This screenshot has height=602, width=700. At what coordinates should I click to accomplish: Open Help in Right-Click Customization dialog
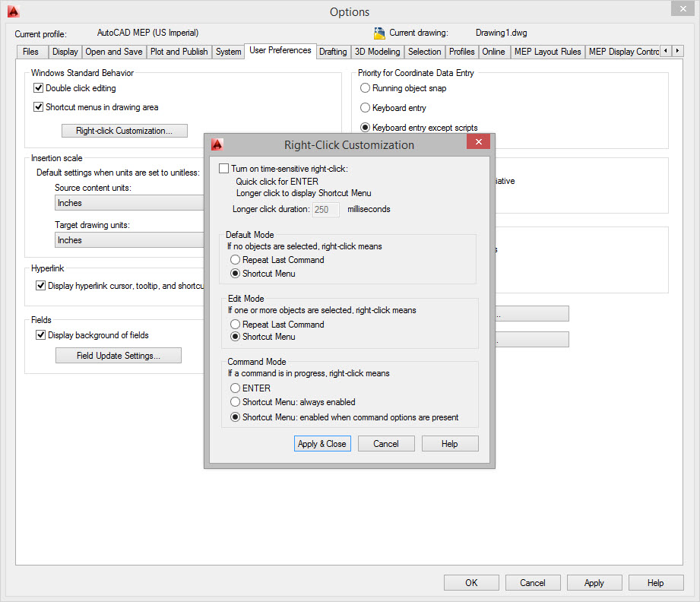[x=450, y=444]
